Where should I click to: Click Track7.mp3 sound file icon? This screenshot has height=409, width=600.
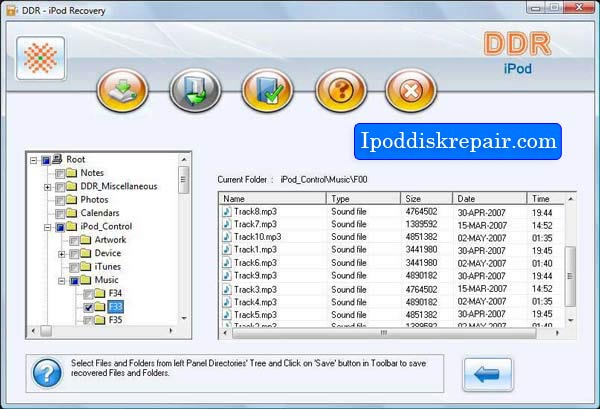(227, 224)
